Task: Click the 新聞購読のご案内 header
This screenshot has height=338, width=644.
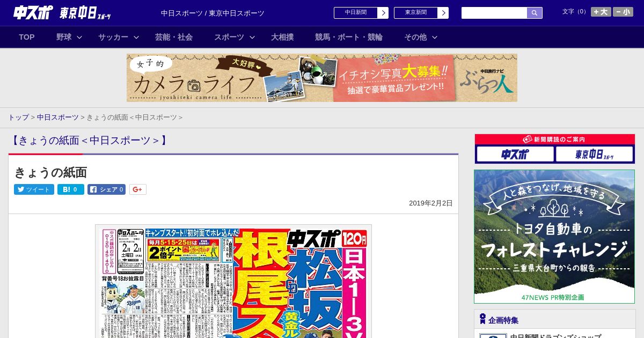Action: pyautogui.click(x=555, y=139)
